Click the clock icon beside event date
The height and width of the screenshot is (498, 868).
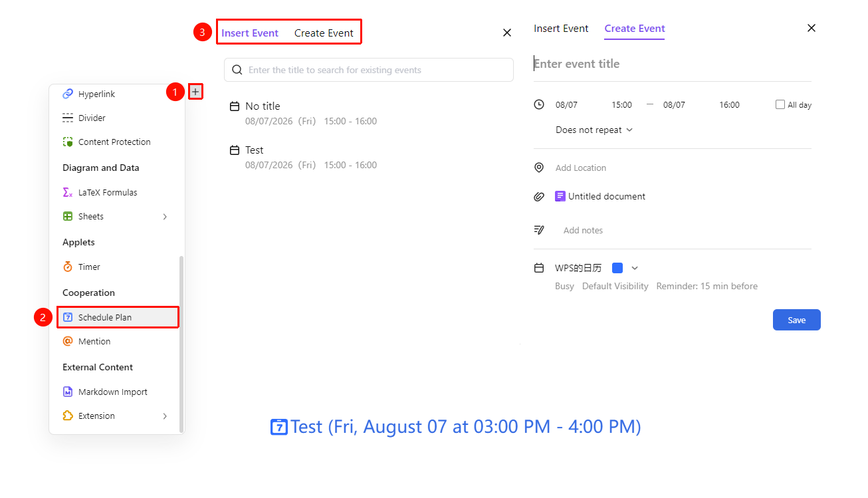[539, 104]
